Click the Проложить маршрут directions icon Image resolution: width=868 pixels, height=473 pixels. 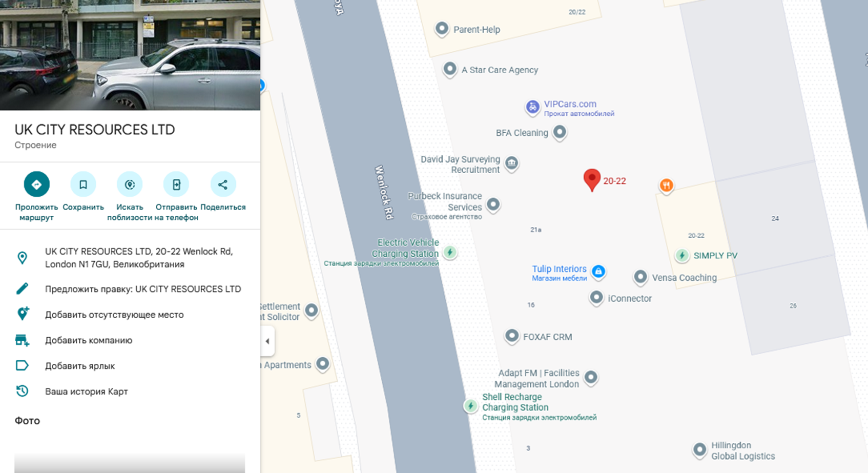[36, 184]
